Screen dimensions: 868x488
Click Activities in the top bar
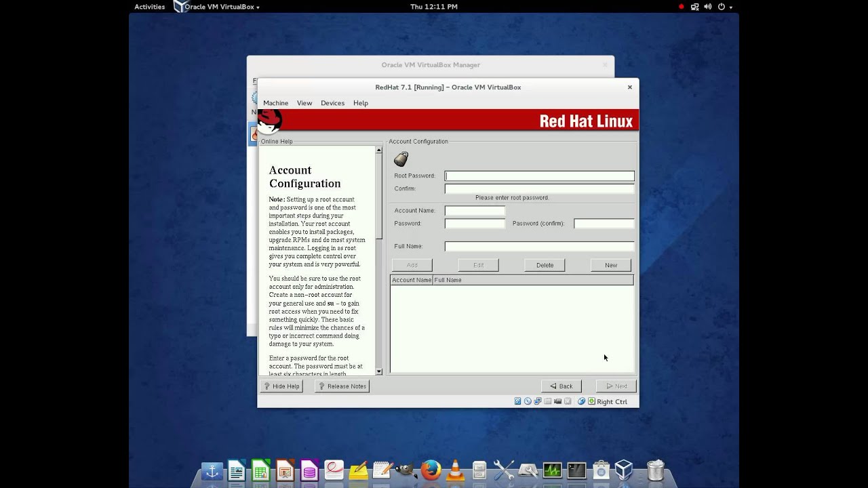point(149,7)
